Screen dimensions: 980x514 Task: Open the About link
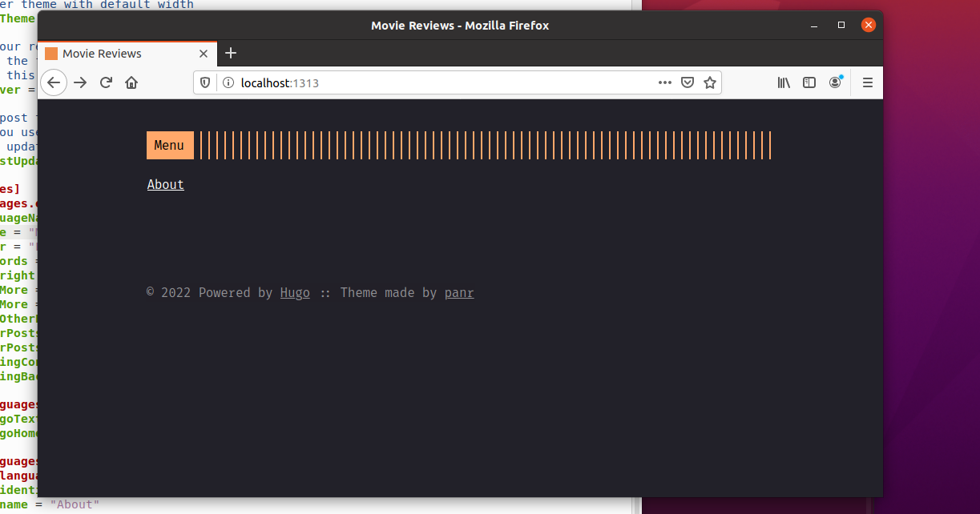pos(166,184)
